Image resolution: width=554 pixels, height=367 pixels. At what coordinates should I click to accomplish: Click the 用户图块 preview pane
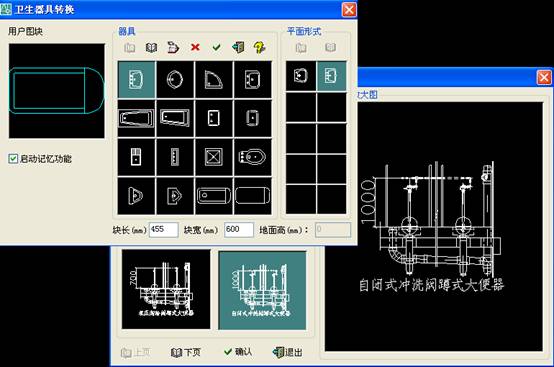57,91
